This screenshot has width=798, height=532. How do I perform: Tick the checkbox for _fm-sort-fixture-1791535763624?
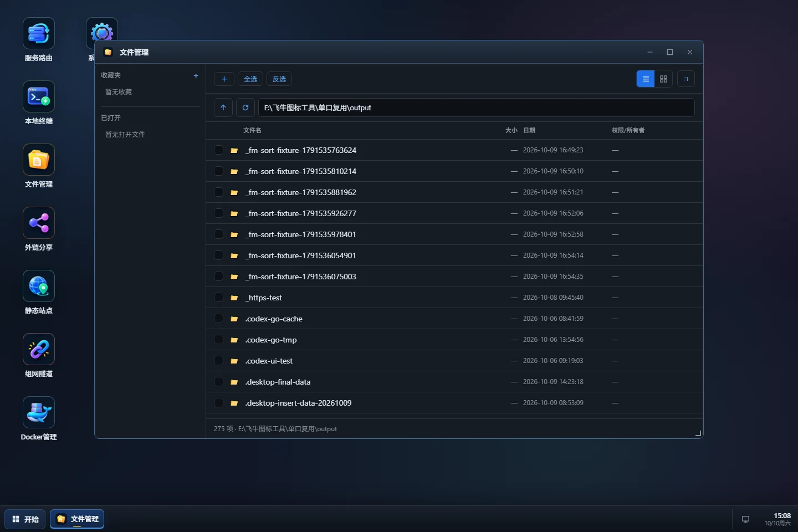point(219,150)
